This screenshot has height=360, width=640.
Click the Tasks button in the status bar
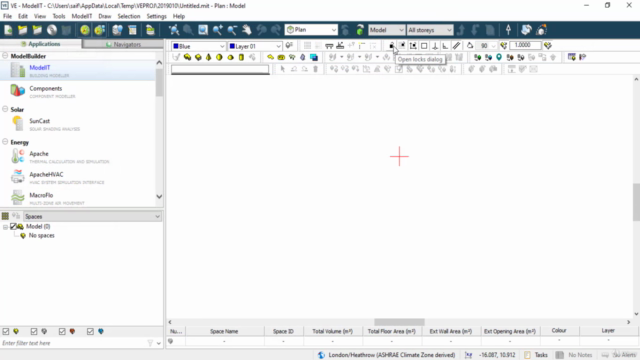[x=536, y=355]
